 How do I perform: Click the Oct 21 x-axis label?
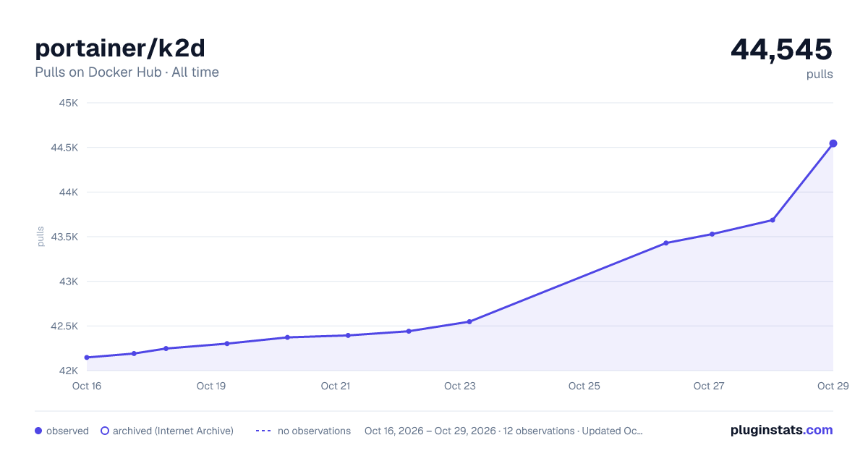pyautogui.click(x=336, y=386)
